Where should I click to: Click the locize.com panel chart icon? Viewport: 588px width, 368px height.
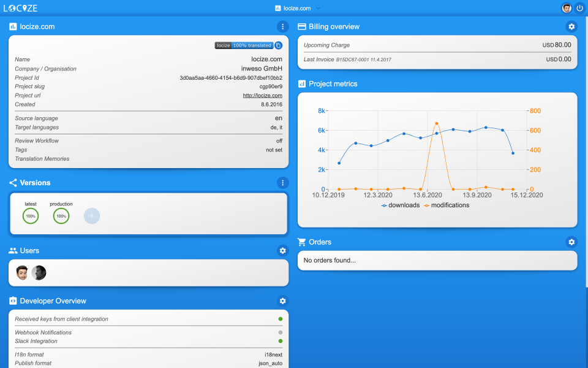13,26
